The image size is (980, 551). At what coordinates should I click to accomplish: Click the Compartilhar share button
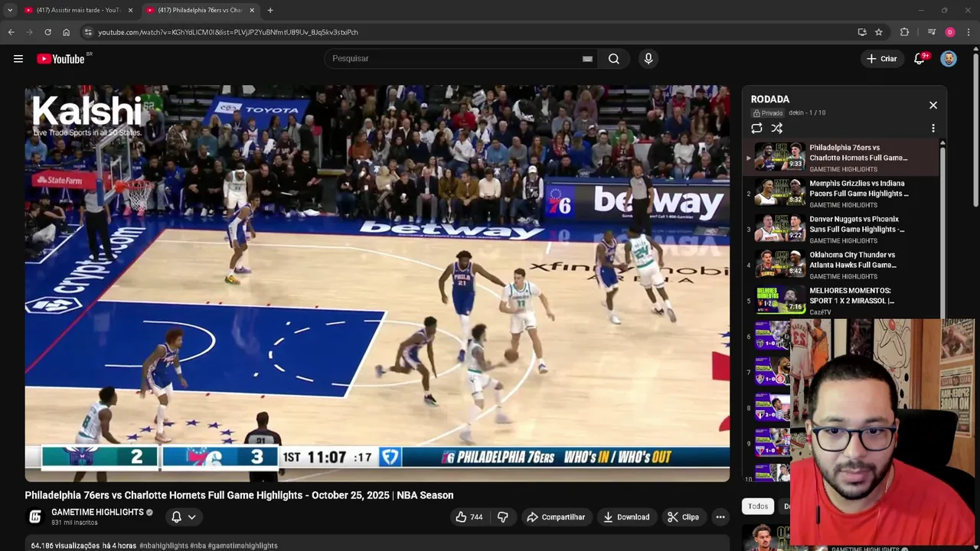[556, 517]
